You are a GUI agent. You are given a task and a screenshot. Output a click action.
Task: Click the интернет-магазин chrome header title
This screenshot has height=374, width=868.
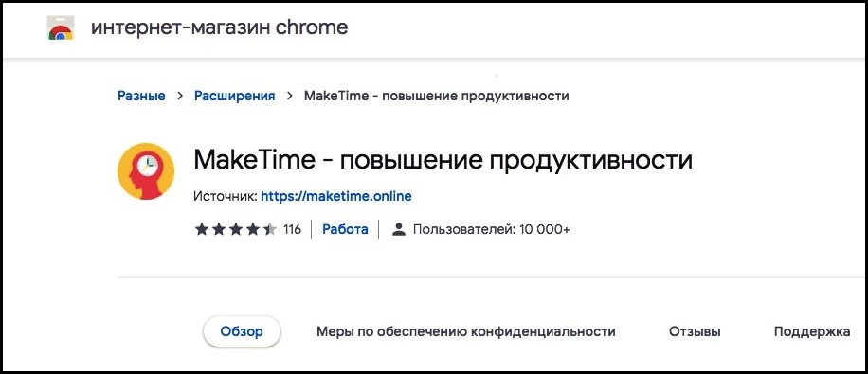click(x=219, y=27)
